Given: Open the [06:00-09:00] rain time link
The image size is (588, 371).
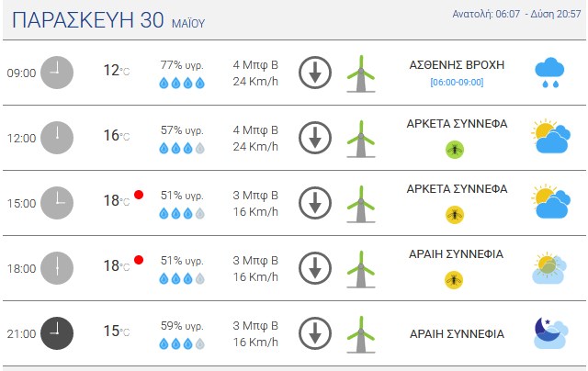Looking at the screenshot, I should pyautogui.click(x=457, y=82).
